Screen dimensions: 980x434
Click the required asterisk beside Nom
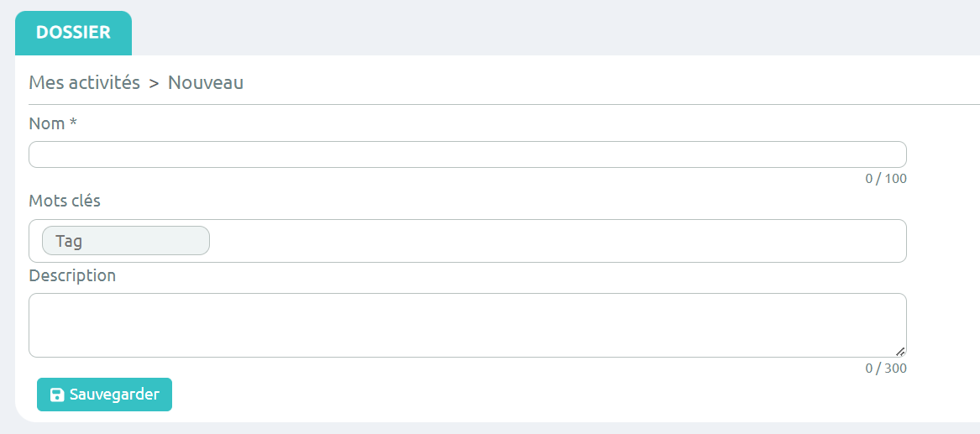point(73,123)
